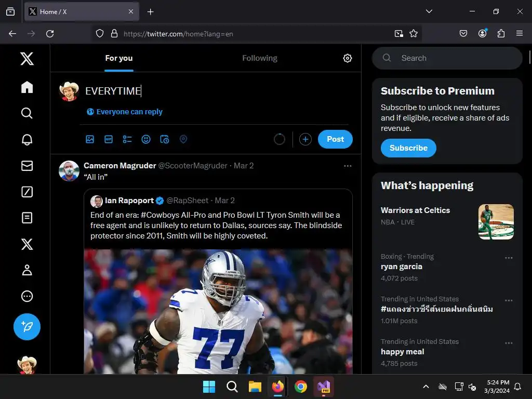532x399 pixels.
Task: Open Ian Rapoport quoted post name
Action: point(129,201)
